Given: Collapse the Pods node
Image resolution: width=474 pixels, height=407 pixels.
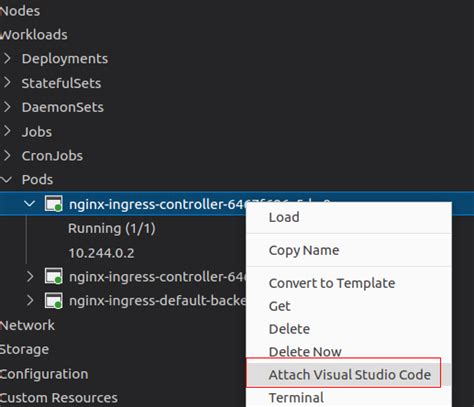Looking at the screenshot, I should pos(6,180).
